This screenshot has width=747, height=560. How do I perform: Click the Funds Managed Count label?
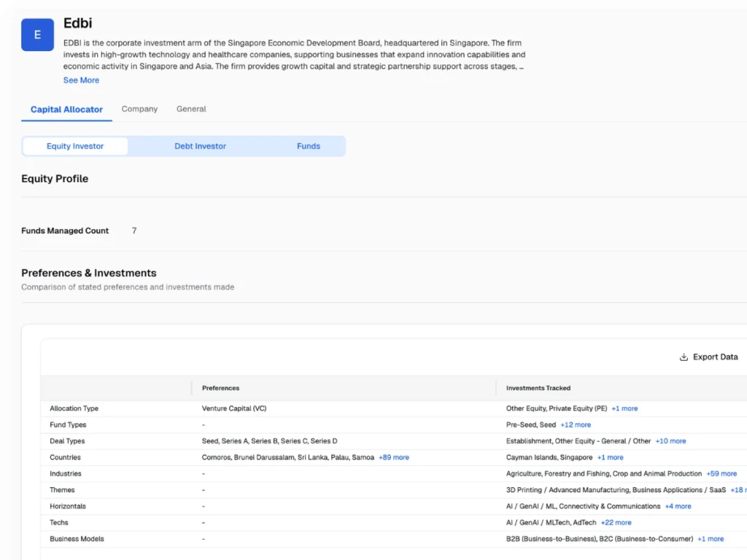tap(65, 230)
